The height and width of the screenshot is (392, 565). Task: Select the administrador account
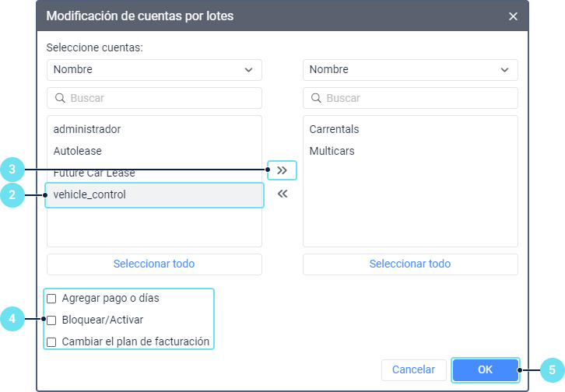pyautogui.click(x=87, y=129)
